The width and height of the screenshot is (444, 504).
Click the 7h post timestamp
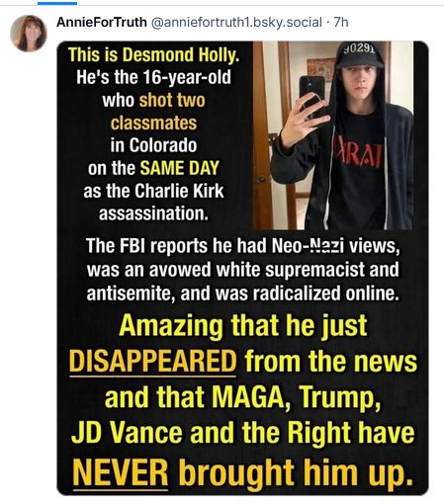(341, 23)
